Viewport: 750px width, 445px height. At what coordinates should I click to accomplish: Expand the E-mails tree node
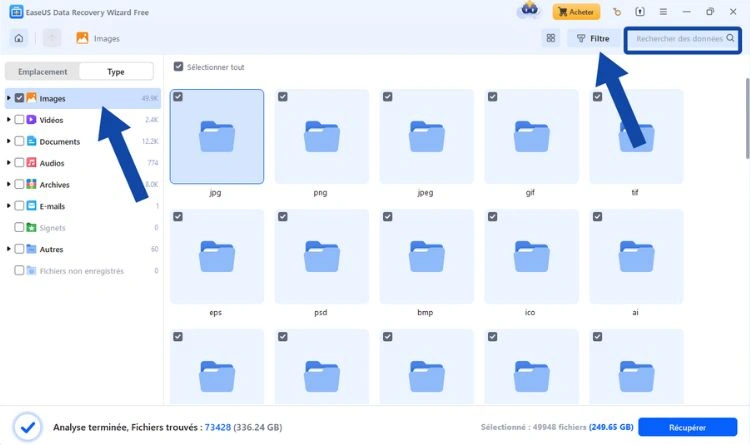click(9, 206)
